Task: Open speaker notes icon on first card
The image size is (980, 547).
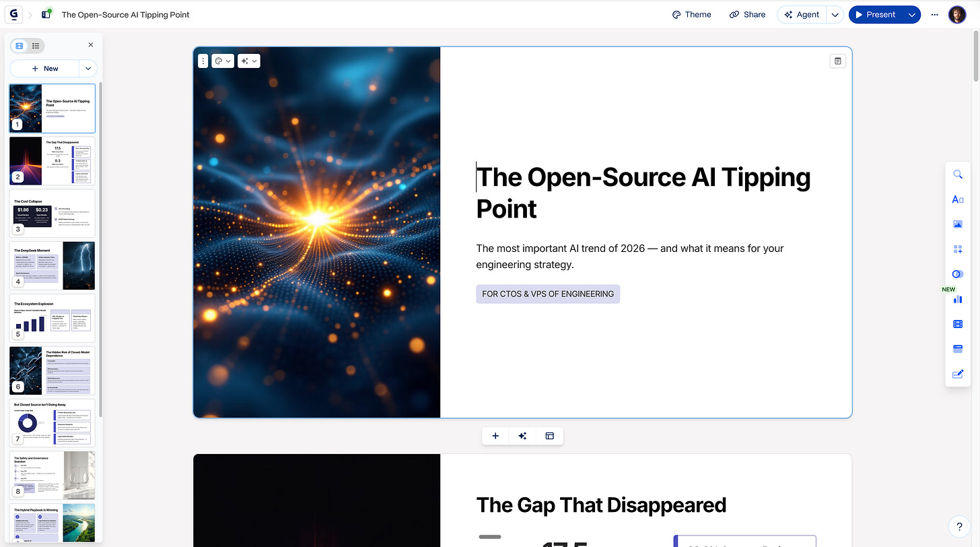Action: coord(838,61)
